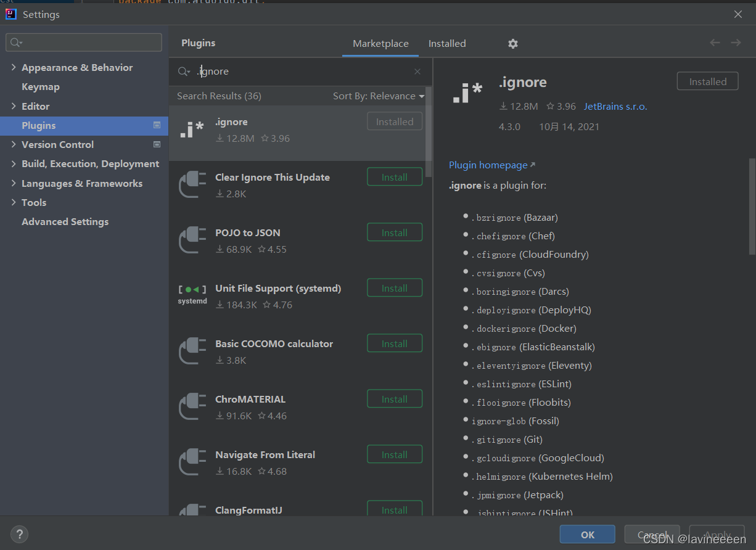The height and width of the screenshot is (550, 756).
Task: Click the settings search magnifier icon
Action: 15,43
